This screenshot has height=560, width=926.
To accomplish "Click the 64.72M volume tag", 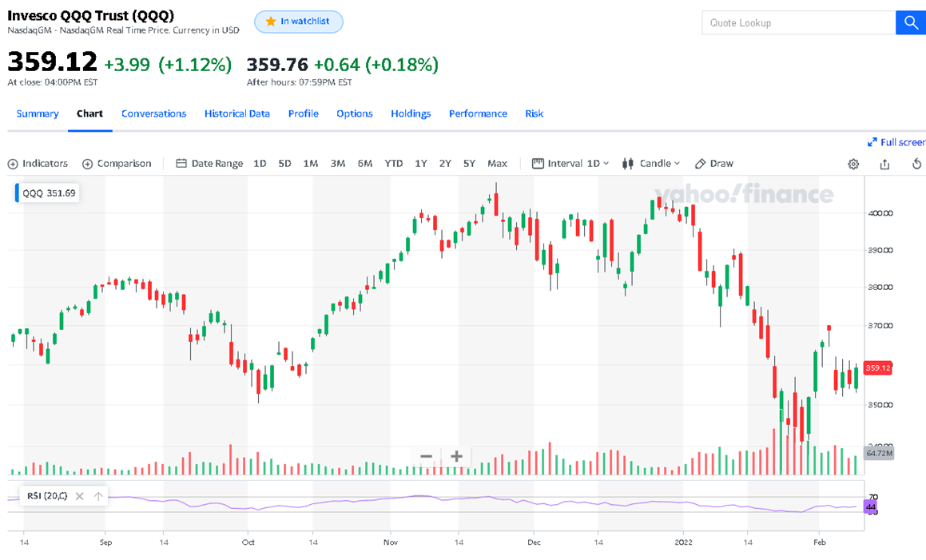I will point(879,454).
